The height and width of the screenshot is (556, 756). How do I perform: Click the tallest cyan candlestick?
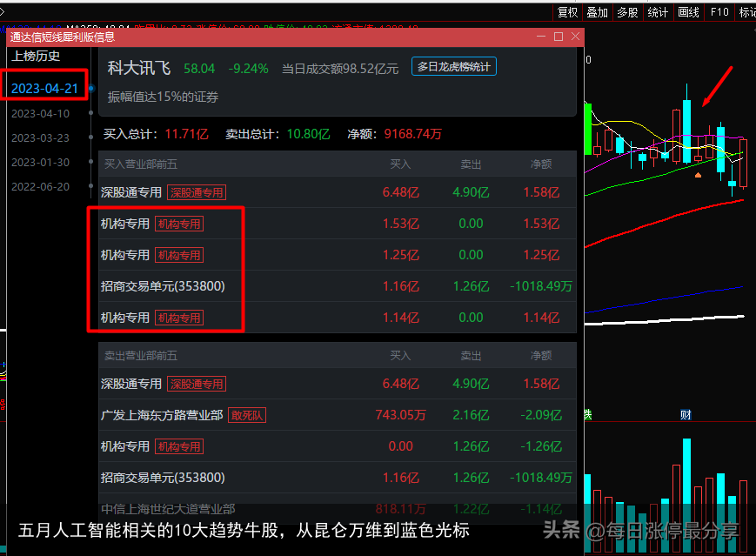click(x=686, y=131)
